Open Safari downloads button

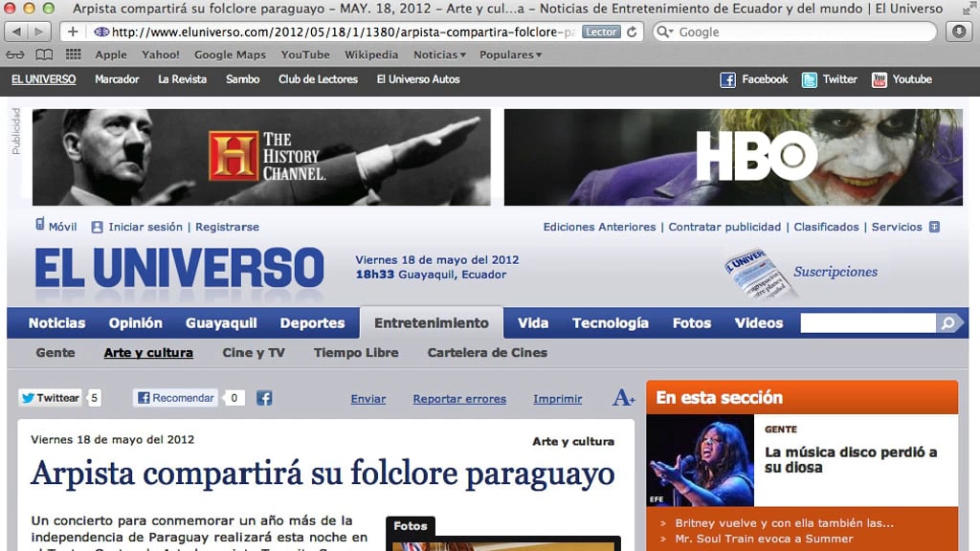pyautogui.click(x=959, y=32)
